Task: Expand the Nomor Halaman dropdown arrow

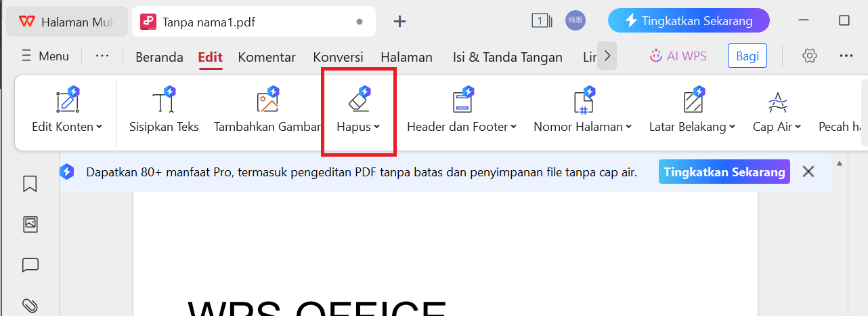Action: tap(629, 127)
